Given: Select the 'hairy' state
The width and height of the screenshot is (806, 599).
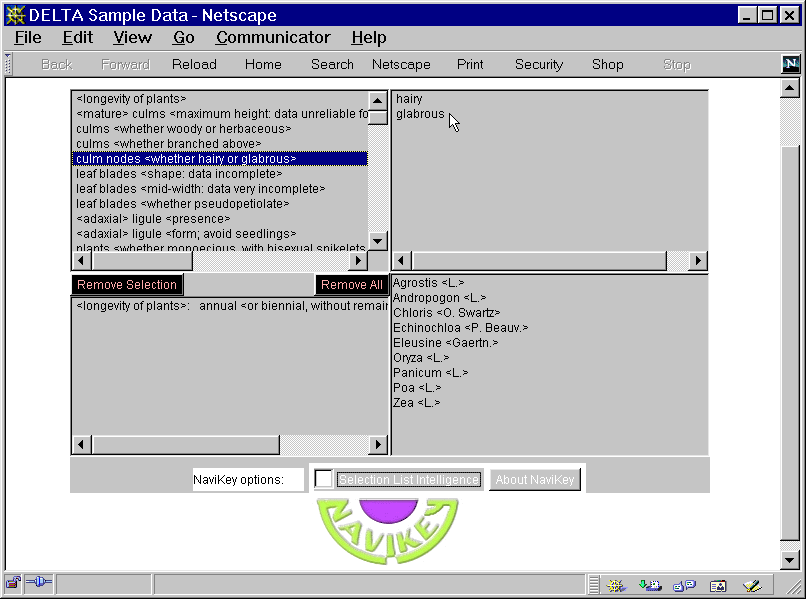Looking at the screenshot, I should (409, 99).
